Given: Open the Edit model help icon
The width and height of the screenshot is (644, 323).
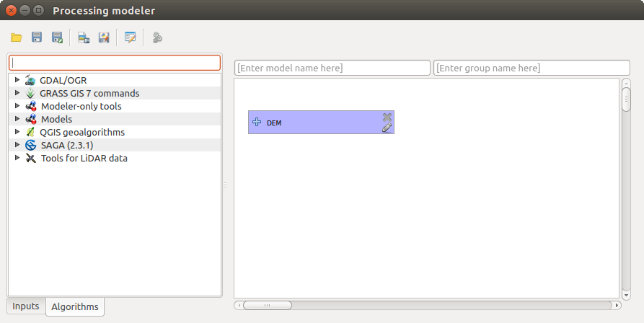Looking at the screenshot, I should pyautogui.click(x=130, y=37).
